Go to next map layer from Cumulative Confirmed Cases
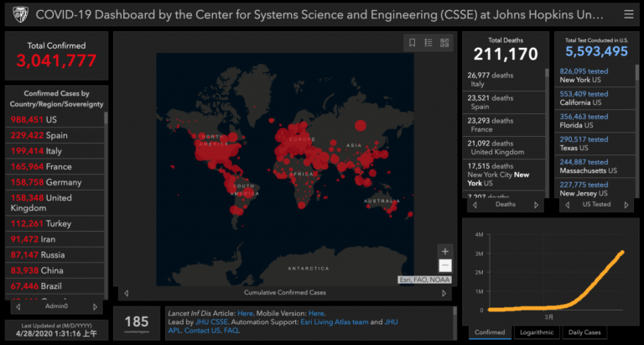This screenshot has width=644, height=345. click(x=444, y=293)
